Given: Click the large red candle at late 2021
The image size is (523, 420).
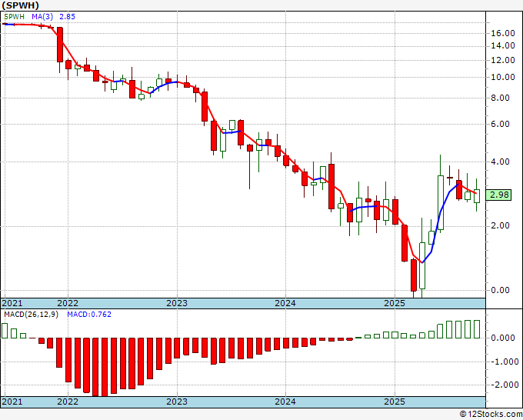Looking at the screenshot, I should 60,45.
